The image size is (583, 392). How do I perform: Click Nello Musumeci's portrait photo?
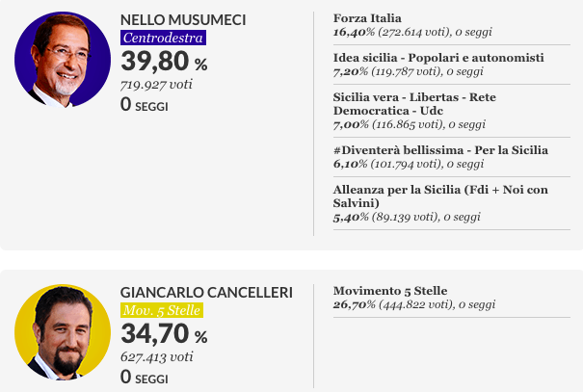[x=63, y=60]
